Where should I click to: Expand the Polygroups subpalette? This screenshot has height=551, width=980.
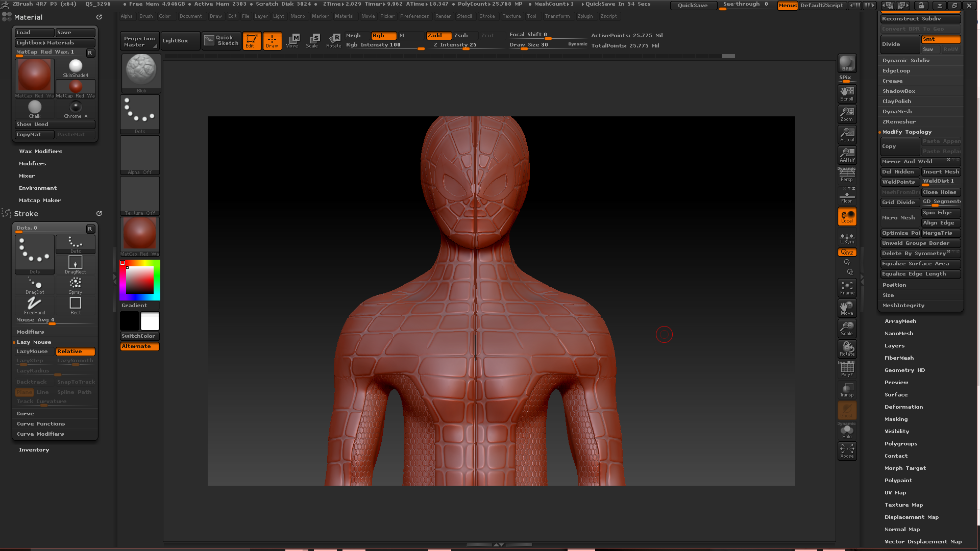[x=901, y=444]
